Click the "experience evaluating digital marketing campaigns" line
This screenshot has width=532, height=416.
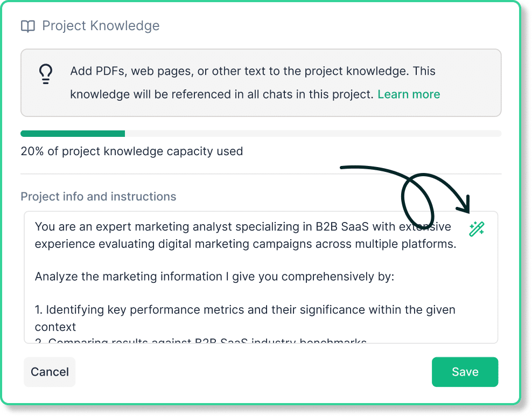[246, 244]
